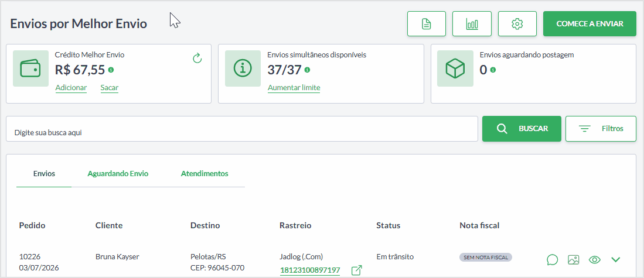Open tracking code 18123100897197 link
Screen dimensions: 644x278
click(x=309, y=270)
